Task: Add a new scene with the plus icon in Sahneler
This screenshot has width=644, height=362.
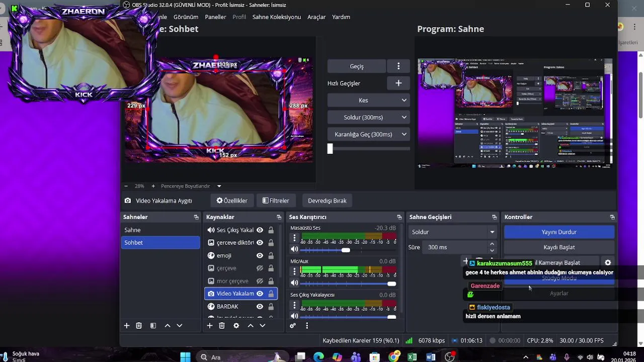Action: [x=127, y=326]
